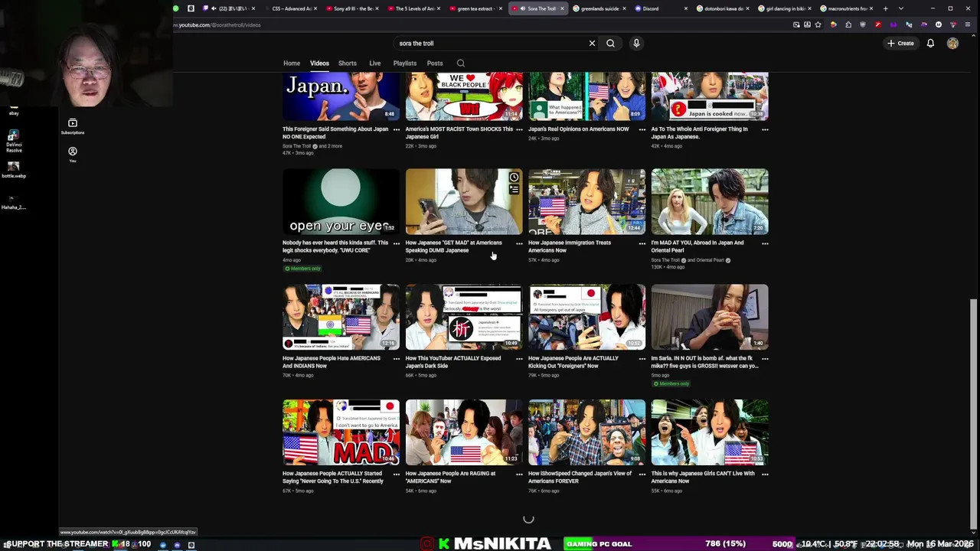Viewport: 980px width, 551px height.
Task: Open options for 'How Japanese GET MAD' video
Action: click(519, 243)
